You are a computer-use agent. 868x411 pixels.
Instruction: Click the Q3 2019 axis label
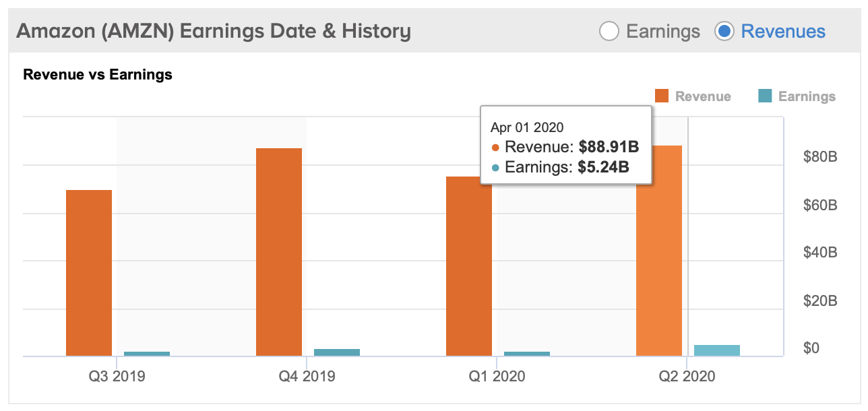click(117, 376)
